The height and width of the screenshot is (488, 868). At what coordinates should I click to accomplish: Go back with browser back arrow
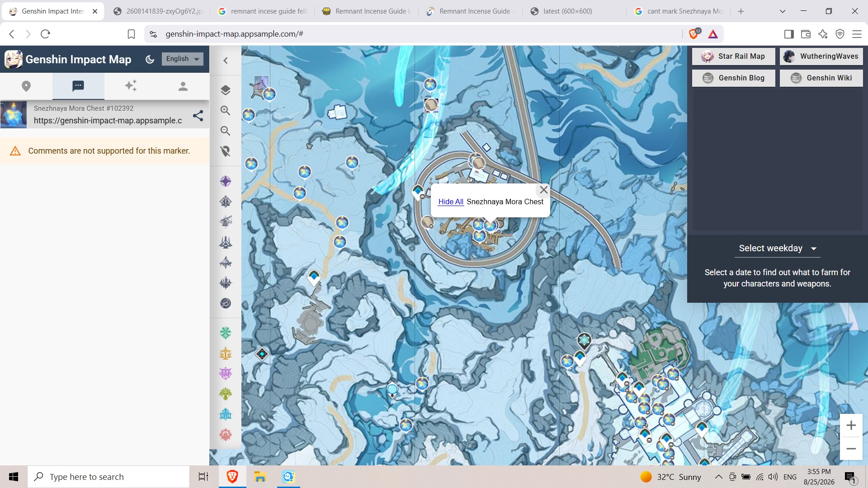tap(12, 34)
